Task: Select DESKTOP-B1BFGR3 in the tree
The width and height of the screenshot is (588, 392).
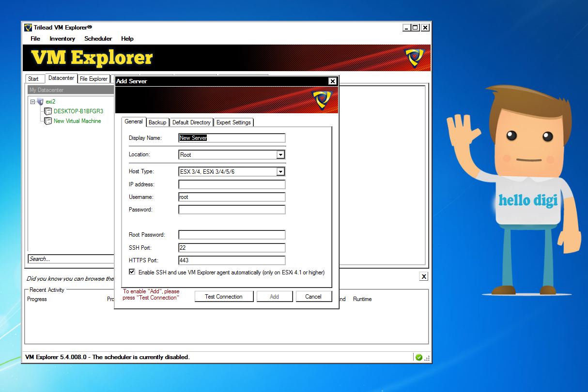Action: pyautogui.click(x=78, y=111)
